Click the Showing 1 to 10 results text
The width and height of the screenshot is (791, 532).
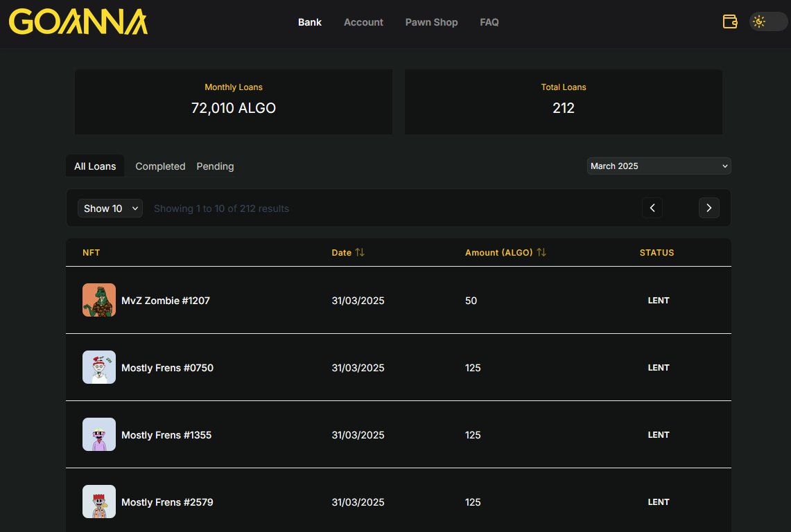click(221, 209)
